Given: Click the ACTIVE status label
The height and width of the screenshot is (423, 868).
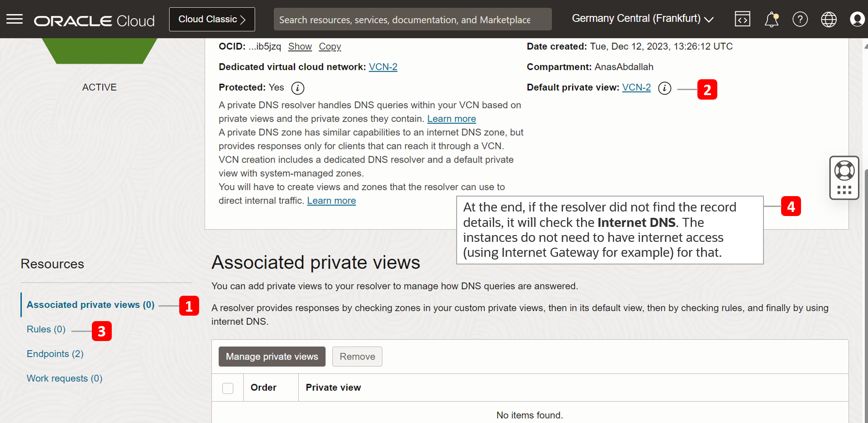Looking at the screenshot, I should [99, 87].
